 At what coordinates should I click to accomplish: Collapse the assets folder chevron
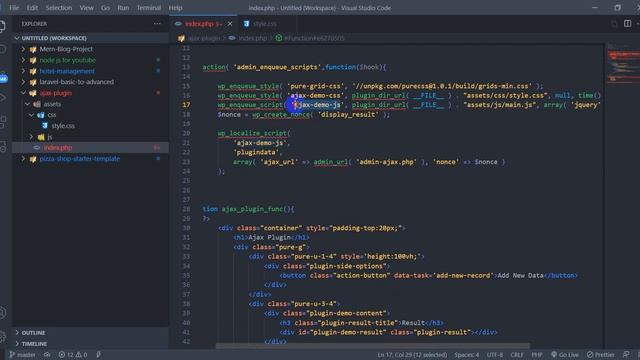27,104
